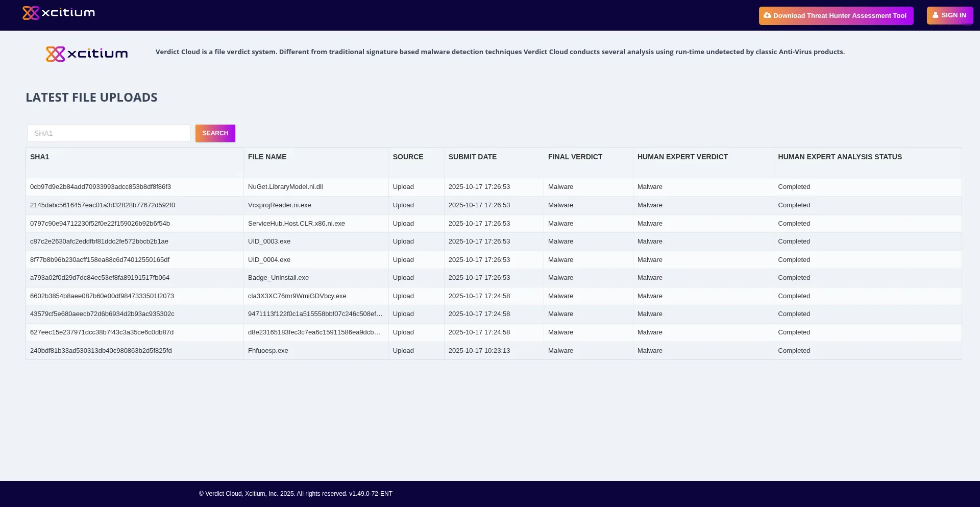Click the SOURCE column header
980x507 pixels.
[408, 157]
